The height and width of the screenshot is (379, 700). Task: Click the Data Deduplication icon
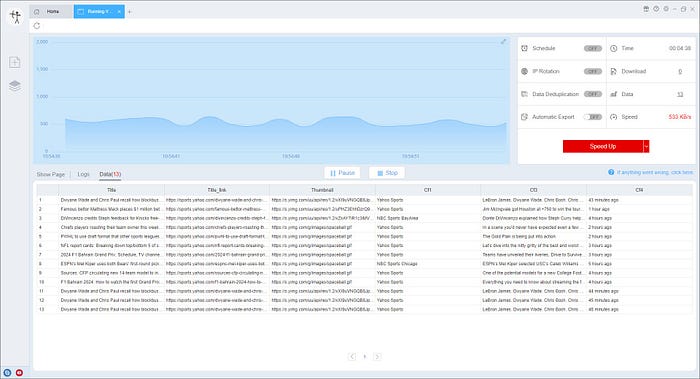coord(525,94)
